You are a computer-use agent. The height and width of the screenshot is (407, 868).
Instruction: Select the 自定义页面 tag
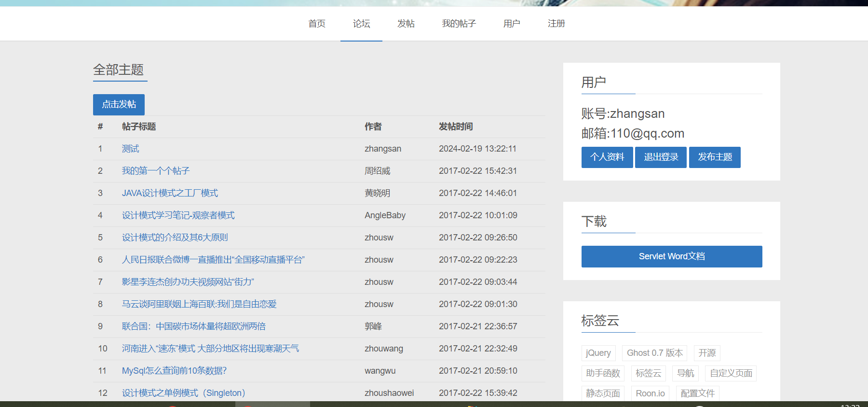click(731, 373)
